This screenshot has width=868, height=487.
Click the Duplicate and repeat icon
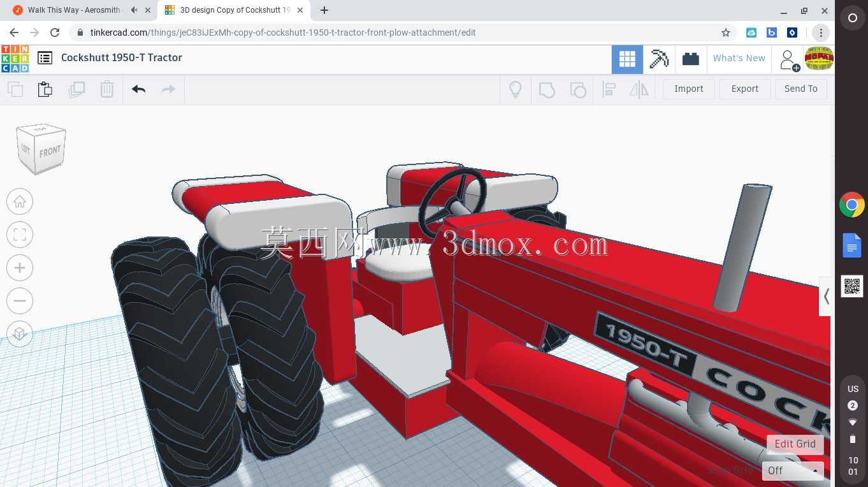pos(76,89)
